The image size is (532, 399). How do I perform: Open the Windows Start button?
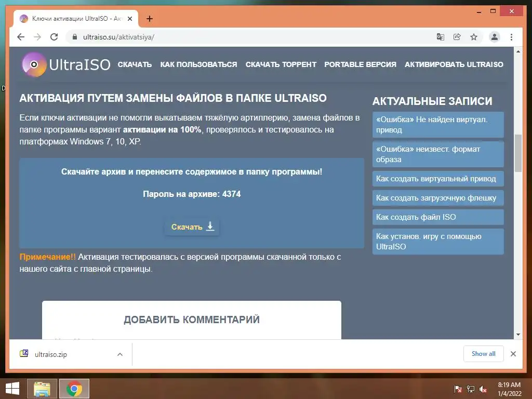tap(12, 389)
